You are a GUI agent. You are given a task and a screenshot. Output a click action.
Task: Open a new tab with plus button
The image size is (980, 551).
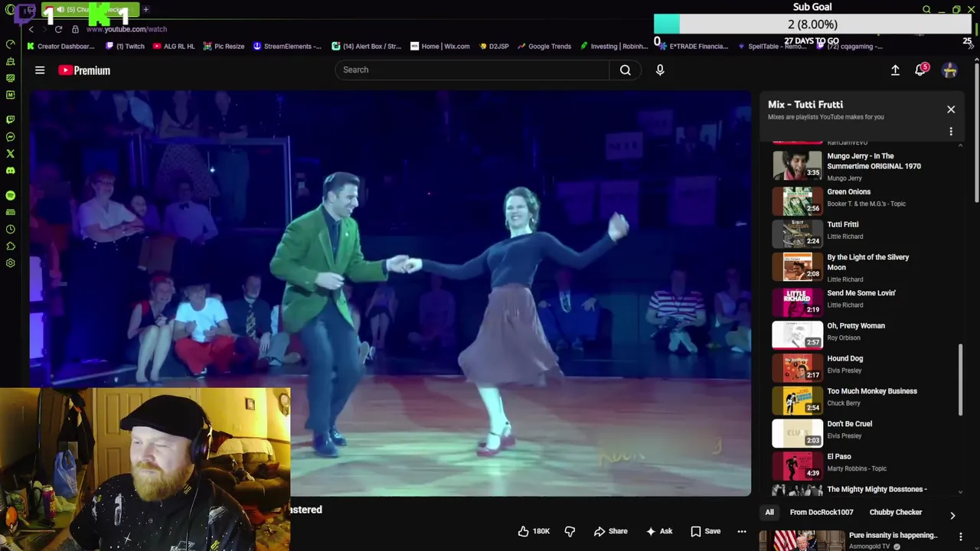click(x=145, y=10)
